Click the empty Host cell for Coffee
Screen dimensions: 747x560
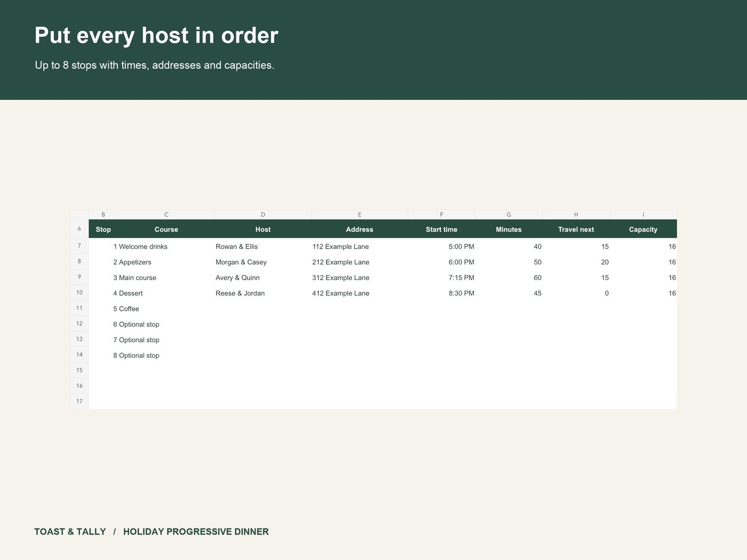coord(263,309)
